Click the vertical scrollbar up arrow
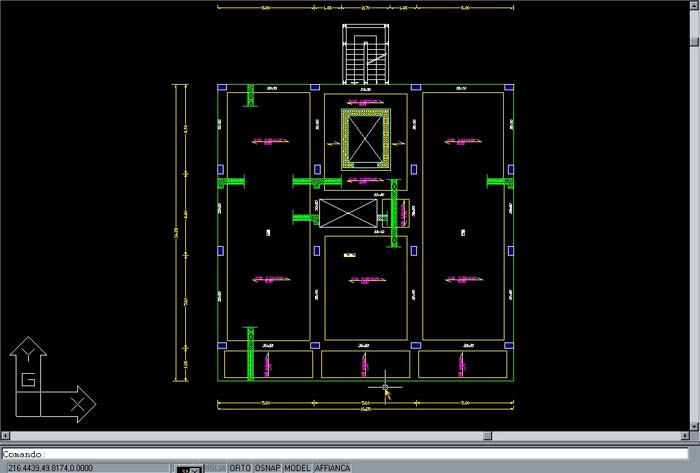This screenshot has width=700, height=473. 694,5
